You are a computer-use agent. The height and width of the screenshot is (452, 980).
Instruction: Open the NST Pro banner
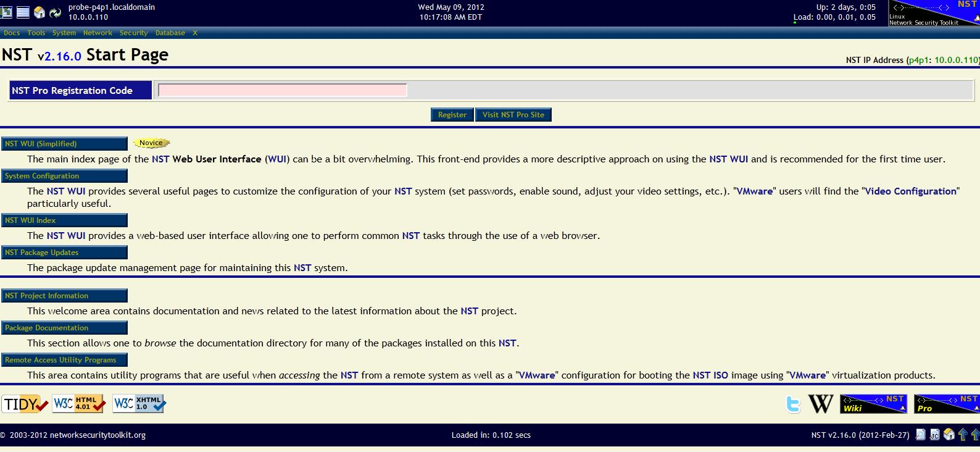point(947,404)
